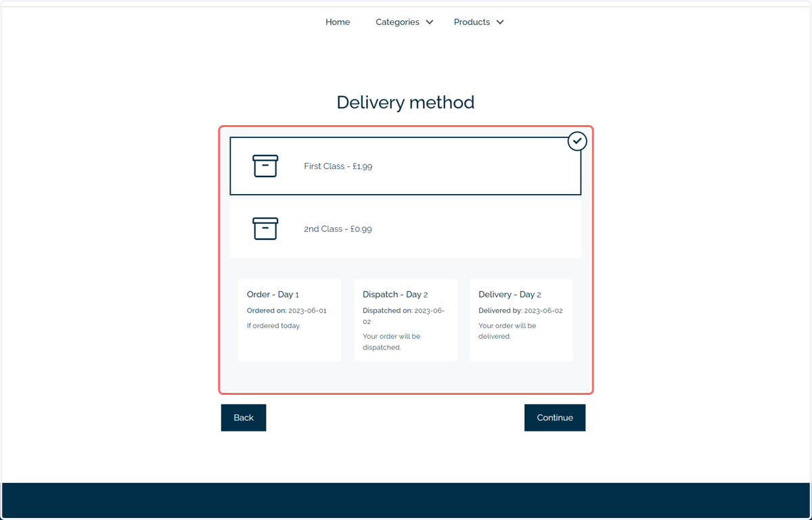Click the "Delivery - Day 2" card heading
812x520 pixels.
510,294
